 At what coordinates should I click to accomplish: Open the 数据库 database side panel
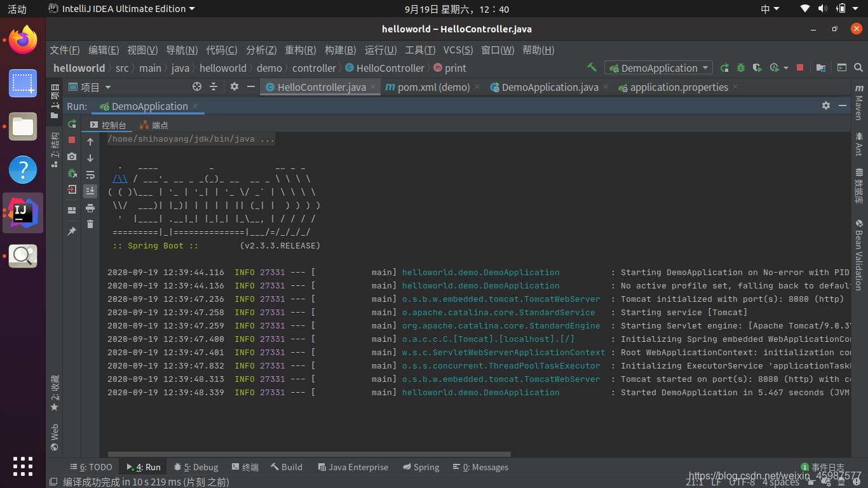point(859,186)
